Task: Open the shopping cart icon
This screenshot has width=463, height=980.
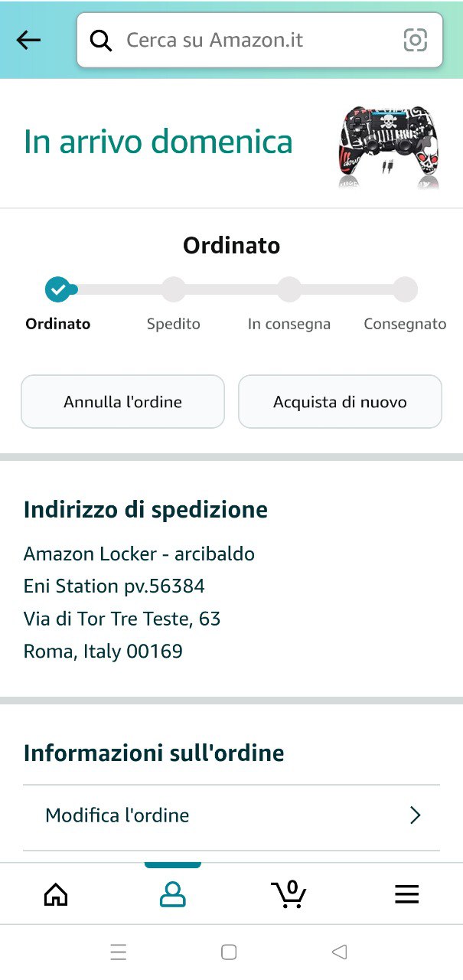Action: pos(289,894)
